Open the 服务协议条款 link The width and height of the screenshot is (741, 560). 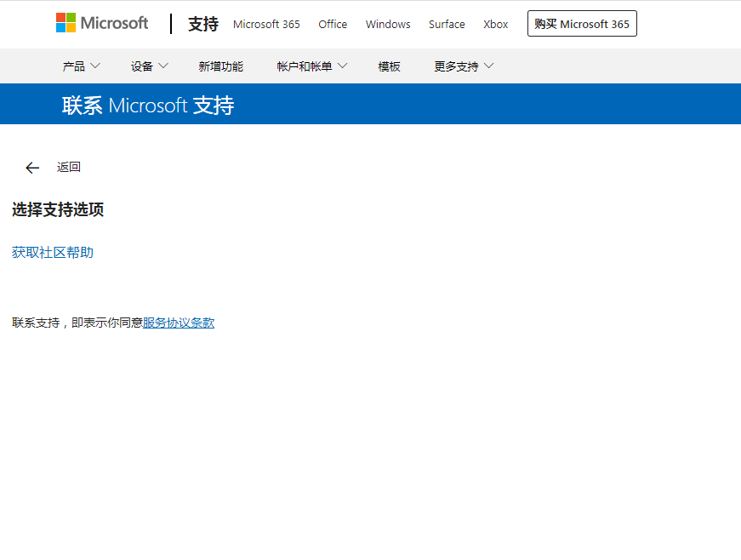(x=179, y=323)
